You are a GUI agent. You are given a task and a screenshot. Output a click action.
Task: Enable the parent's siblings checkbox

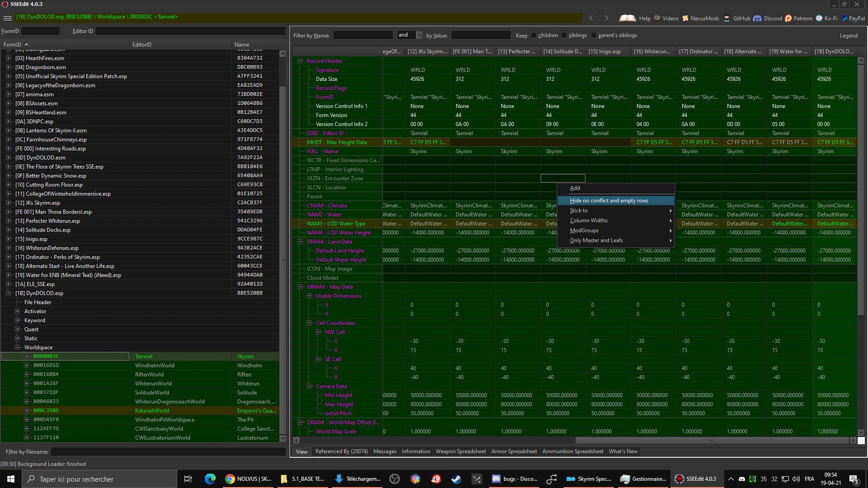coord(594,35)
